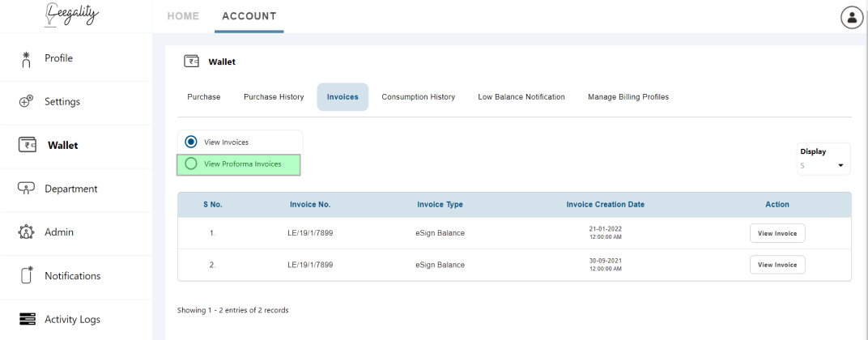Go to Activity Logs in sidebar
The image size is (868, 340).
(x=73, y=320)
